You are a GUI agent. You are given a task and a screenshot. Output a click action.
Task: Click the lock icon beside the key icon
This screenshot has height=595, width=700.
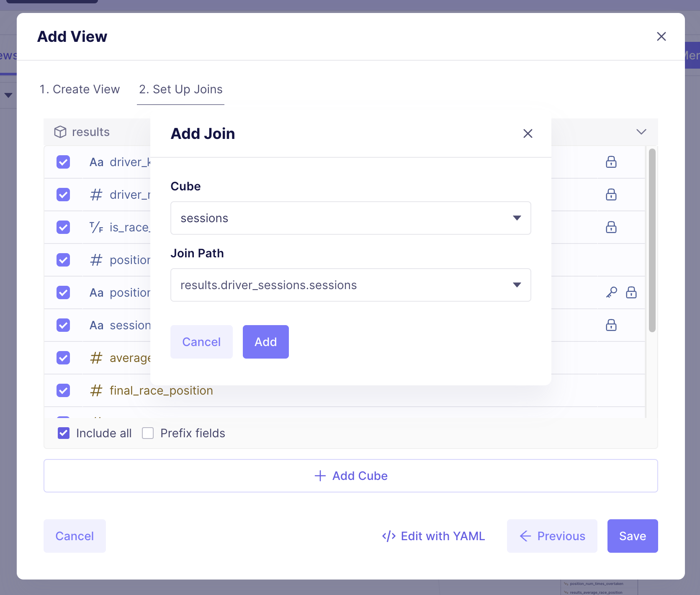631,292
